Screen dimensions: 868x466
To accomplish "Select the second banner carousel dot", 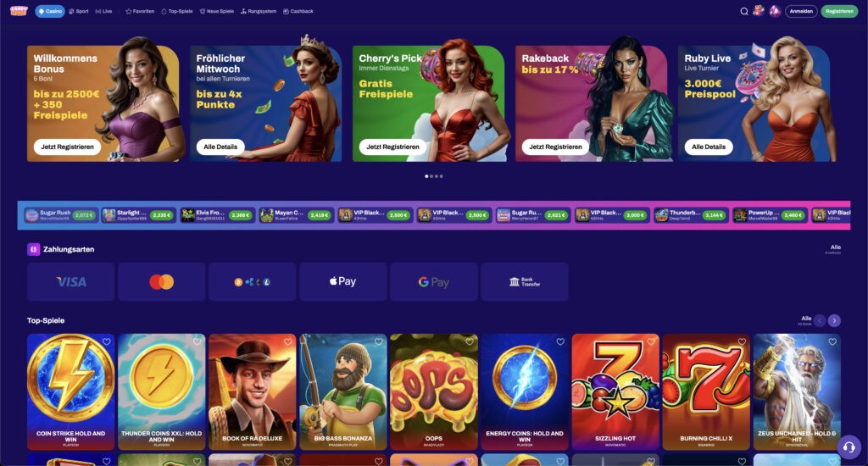I will point(431,176).
